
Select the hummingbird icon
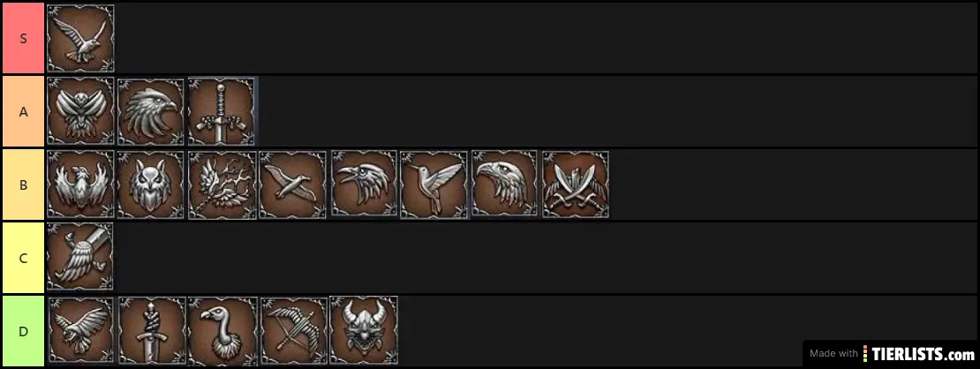point(434,184)
